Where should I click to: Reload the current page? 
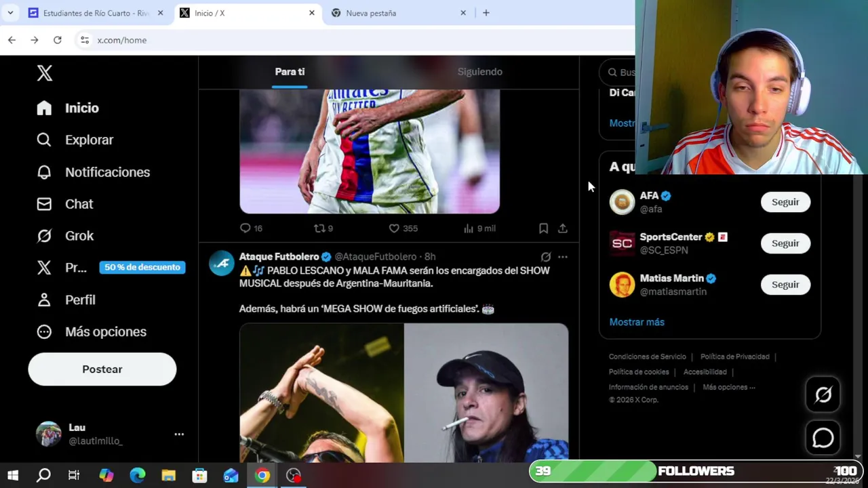coord(58,40)
